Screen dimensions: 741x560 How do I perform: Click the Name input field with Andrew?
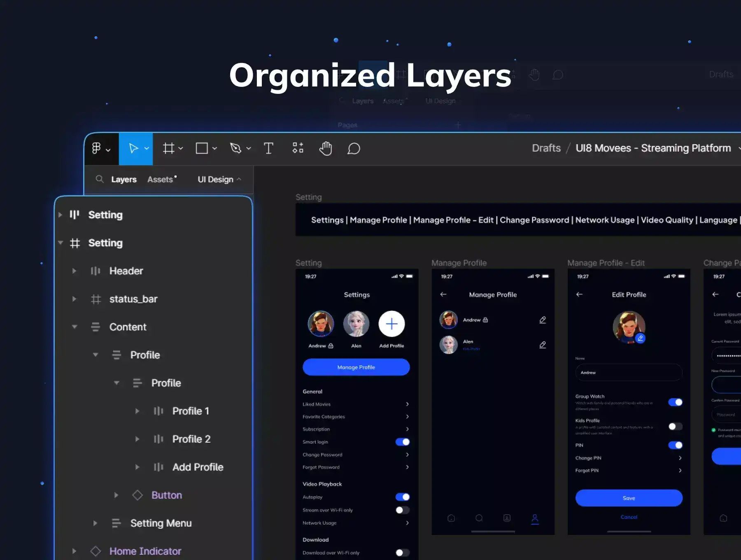[x=629, y=373]
